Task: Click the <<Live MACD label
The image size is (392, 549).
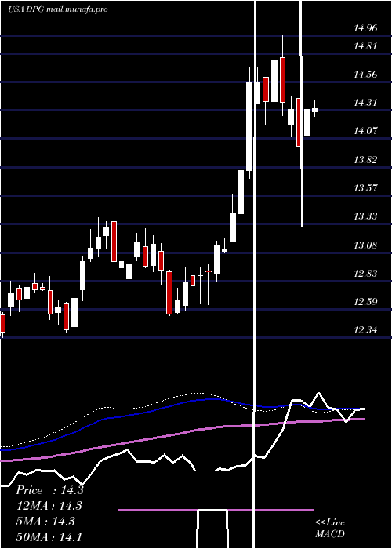Action: pos(330,528)
